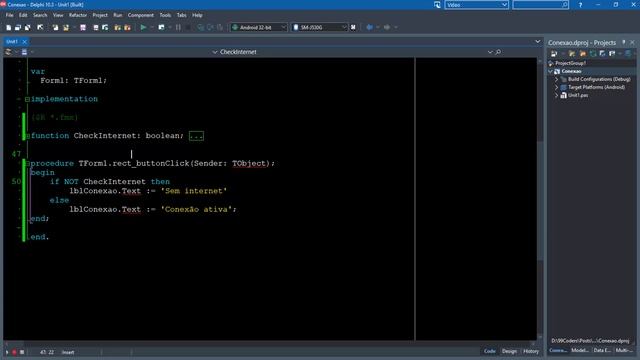The width and height of the screenshot is (640, 360).
Task: Switch to the Multi-Device bottom tab
Action: 624,350
